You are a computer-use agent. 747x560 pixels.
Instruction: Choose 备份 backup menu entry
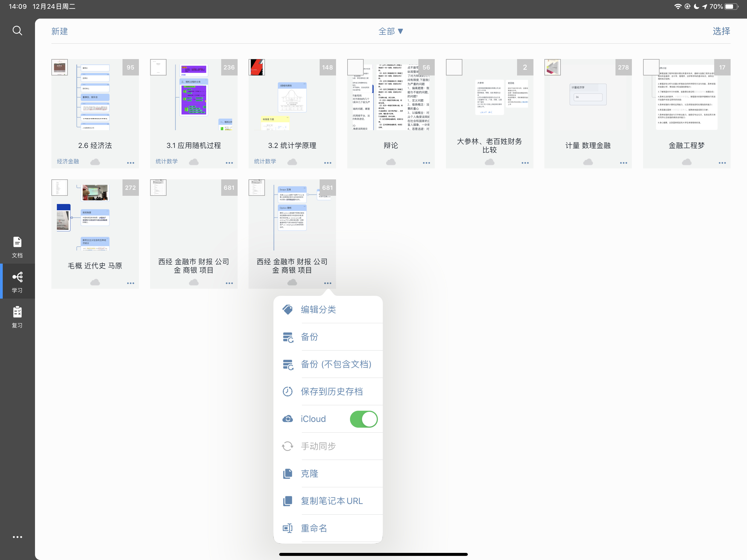tap(328, 337)
